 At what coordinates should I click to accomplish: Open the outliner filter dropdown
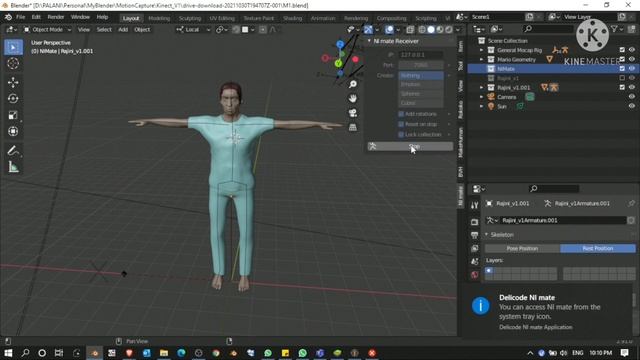tap(618, 29)
